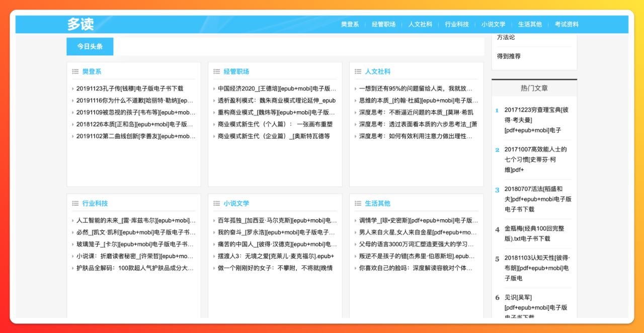
Task: Open article 叛逆不是孩子的错
Action: point(417,256)
